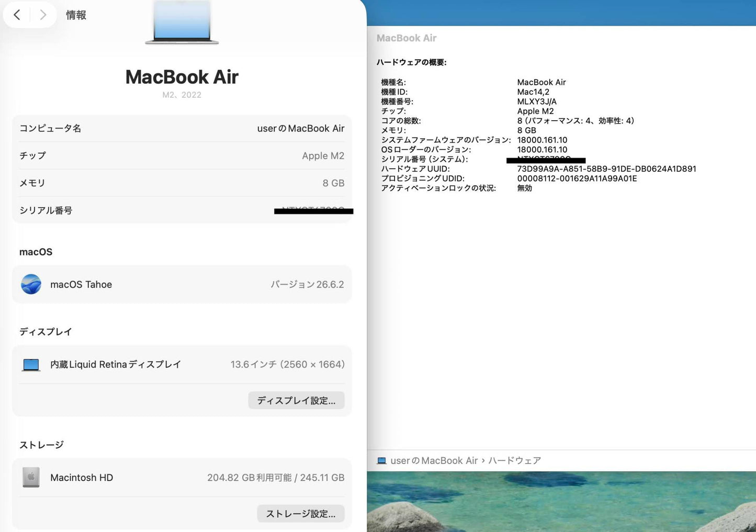Click the 機種名: label
Screen dimensions: 756x532
tap(393, 82)
